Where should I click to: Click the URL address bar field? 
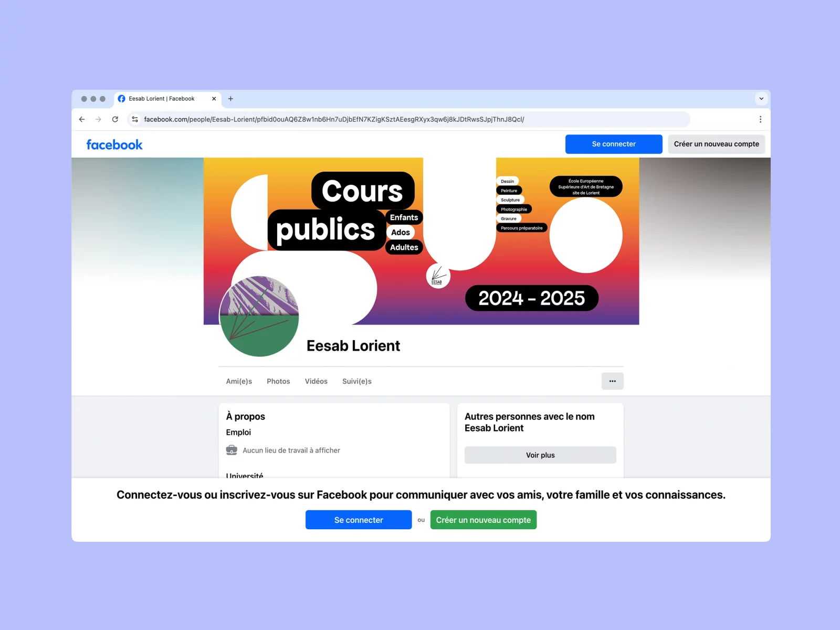pos(409,119)
